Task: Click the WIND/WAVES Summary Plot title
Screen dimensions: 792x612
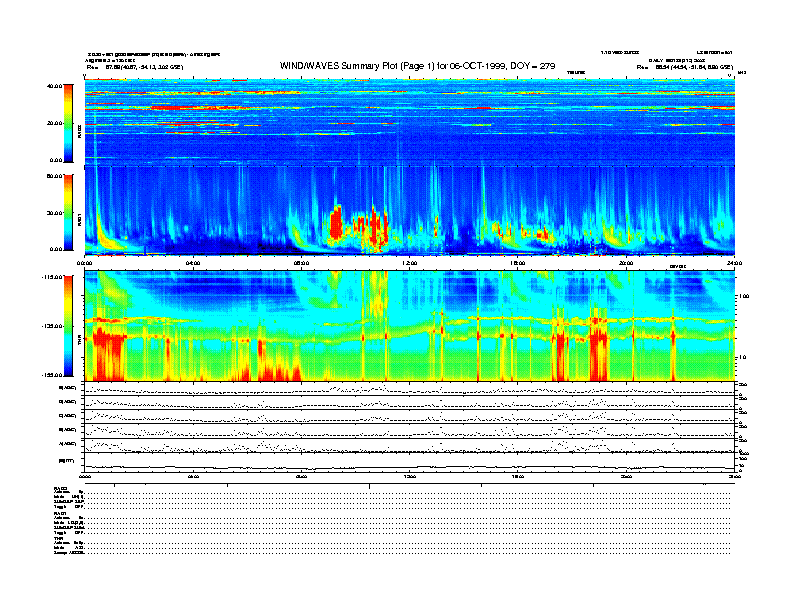Action: 417,66
